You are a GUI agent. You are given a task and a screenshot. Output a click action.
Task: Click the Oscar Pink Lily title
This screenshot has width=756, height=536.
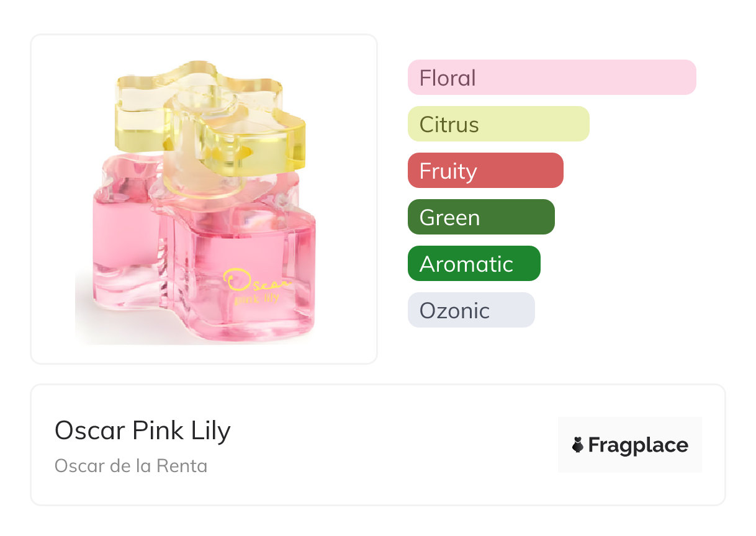pos(143,431)
